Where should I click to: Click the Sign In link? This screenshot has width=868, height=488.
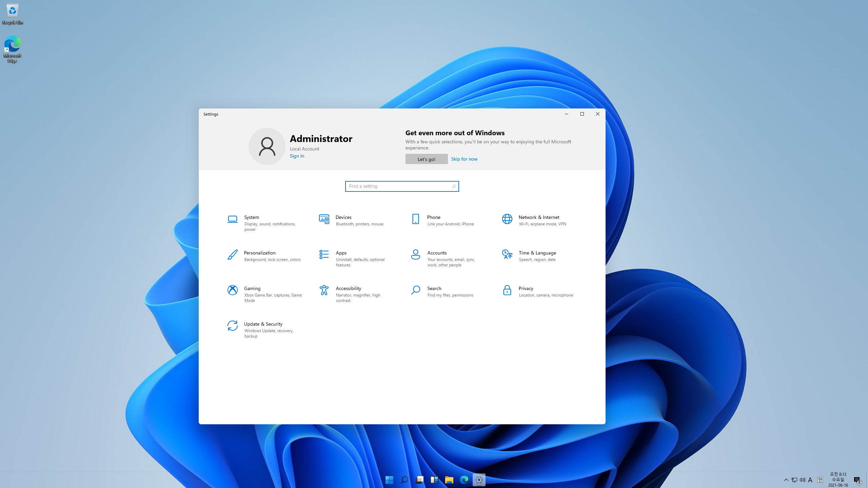(x=297, y=156)
